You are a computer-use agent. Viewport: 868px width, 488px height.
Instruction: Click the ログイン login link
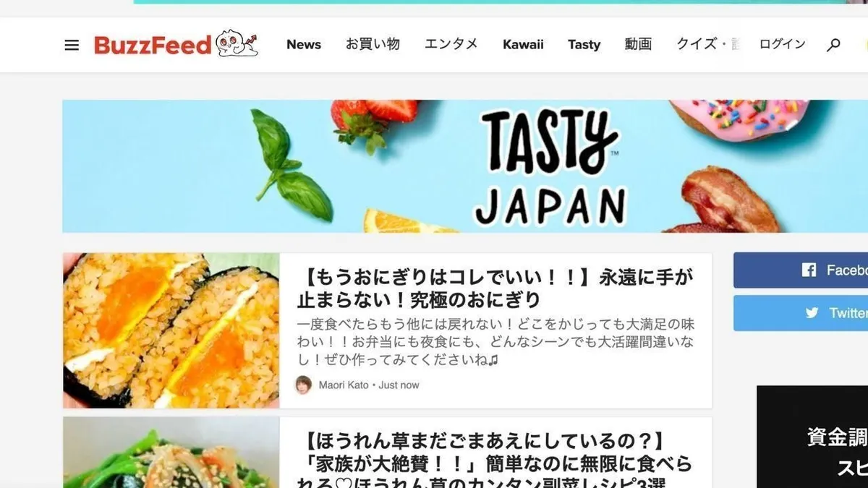click(x=782, y=45)
